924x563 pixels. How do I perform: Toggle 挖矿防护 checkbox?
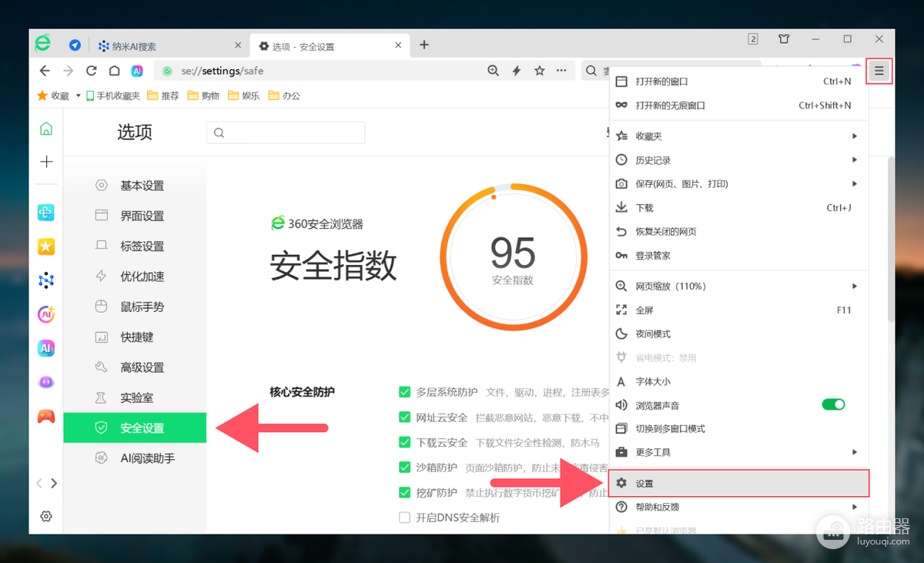coord(404,493)
